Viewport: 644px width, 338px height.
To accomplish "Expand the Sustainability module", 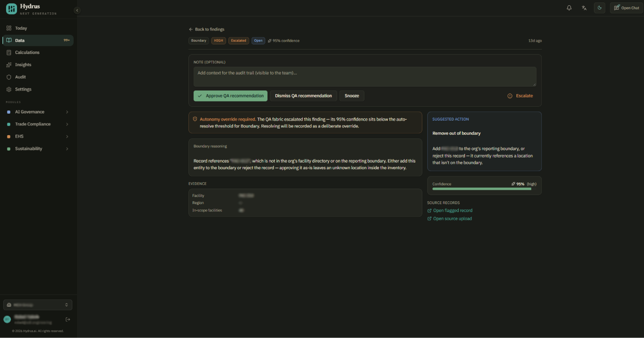I will 38,149.
